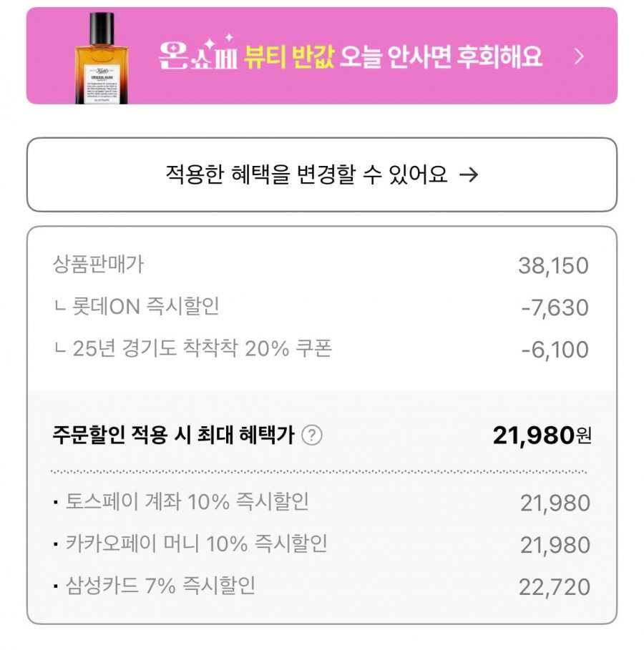
Task: Click 오늘 안사면 후회해요 banner text
Action: [x=441, y=56]
